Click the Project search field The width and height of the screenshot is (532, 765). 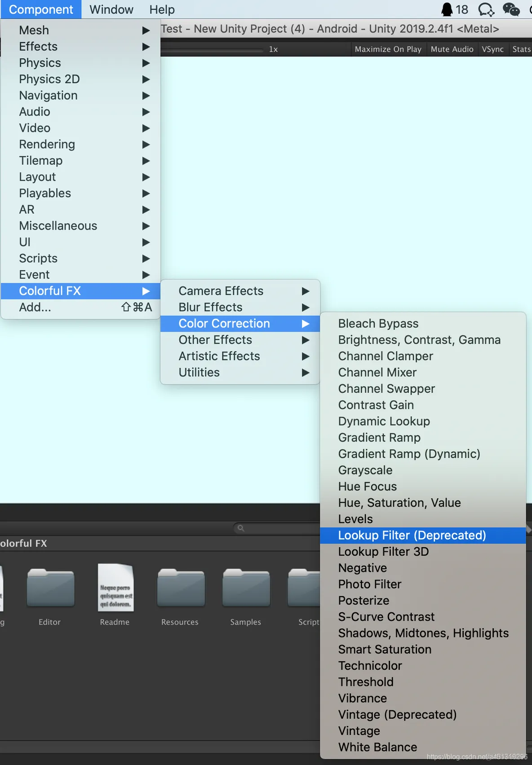(x=277, y=528)
